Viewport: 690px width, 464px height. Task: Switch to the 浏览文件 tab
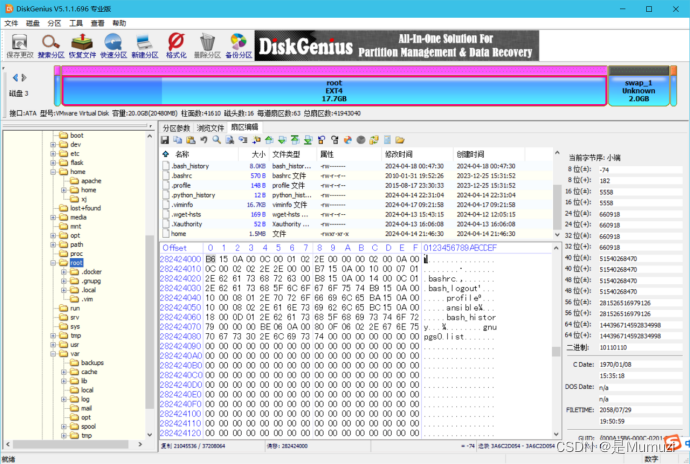210,128
